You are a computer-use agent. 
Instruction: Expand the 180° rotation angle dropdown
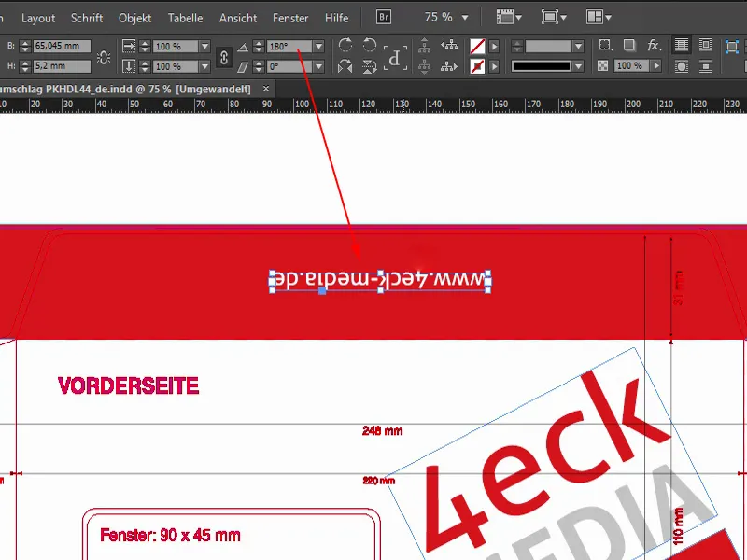pos(319,46)
